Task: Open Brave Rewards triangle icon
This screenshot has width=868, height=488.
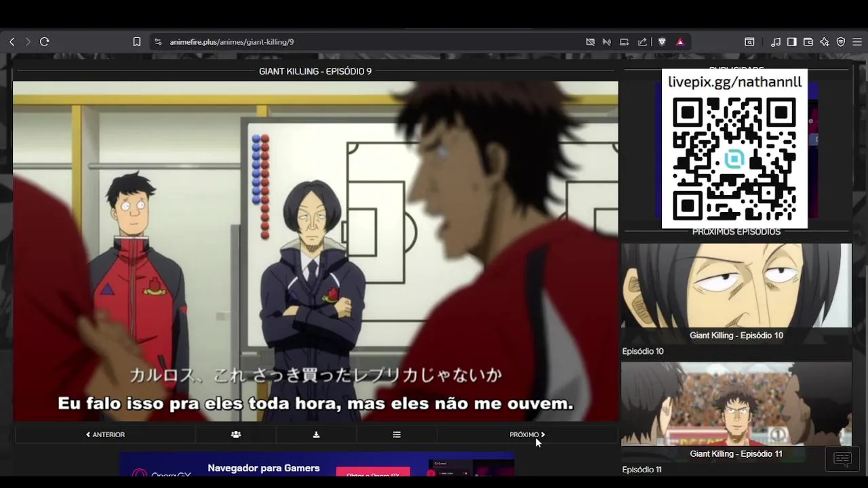Action: click(x=680, y=42)
